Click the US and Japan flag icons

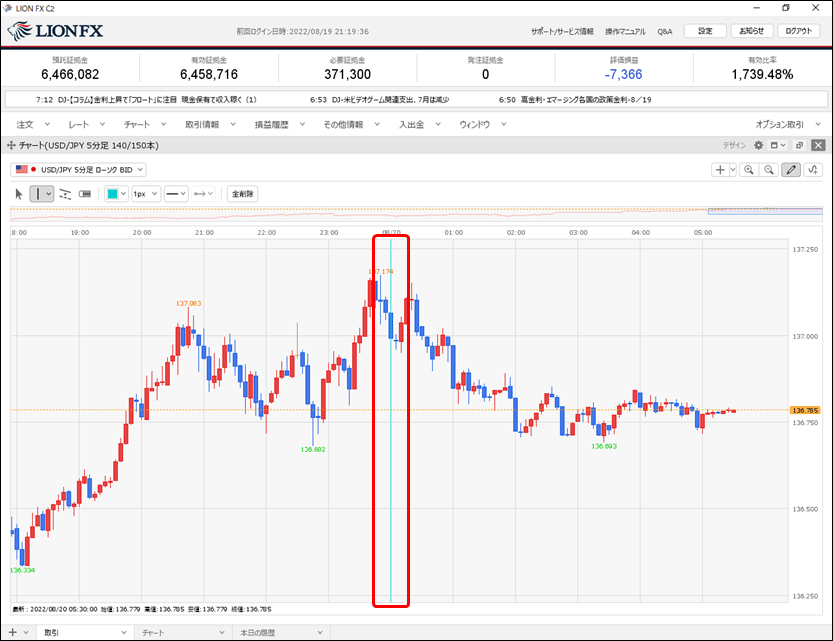click(26, 169)
